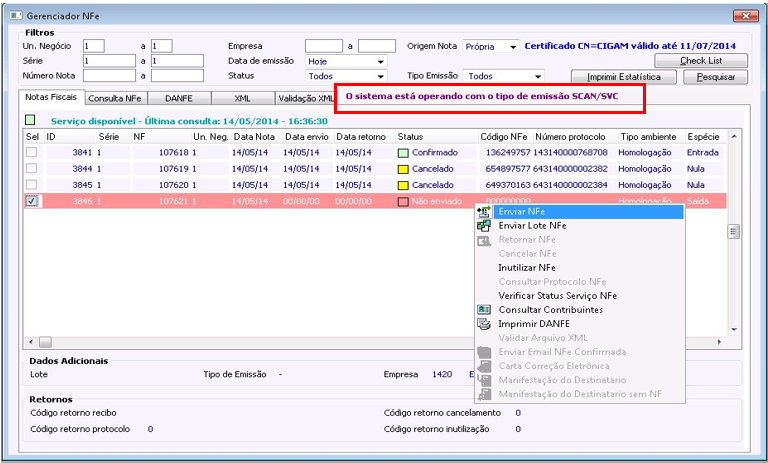
Task: Click the Pesquisar button
Action: click(716, 77)
